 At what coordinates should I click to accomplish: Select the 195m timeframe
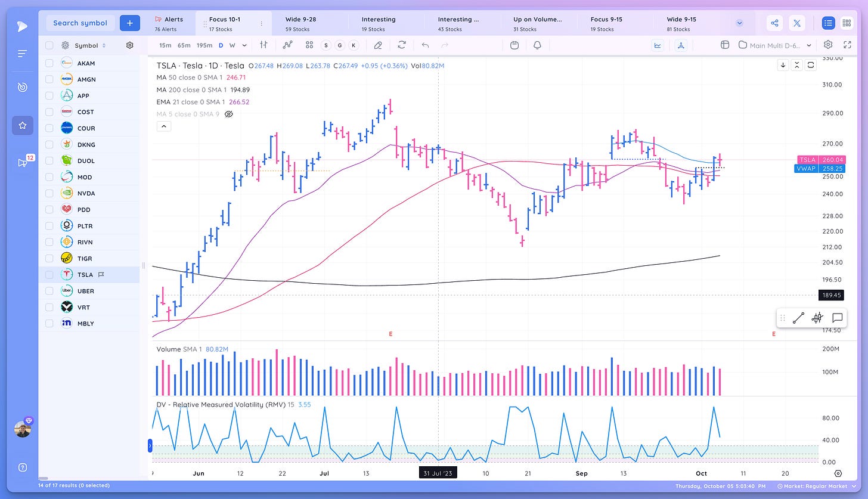click(x=204, y=45)
